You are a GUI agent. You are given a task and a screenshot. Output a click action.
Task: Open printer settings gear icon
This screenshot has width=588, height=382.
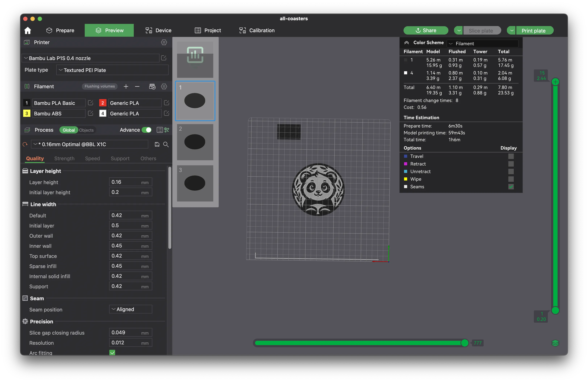click(x=164, y=43)
